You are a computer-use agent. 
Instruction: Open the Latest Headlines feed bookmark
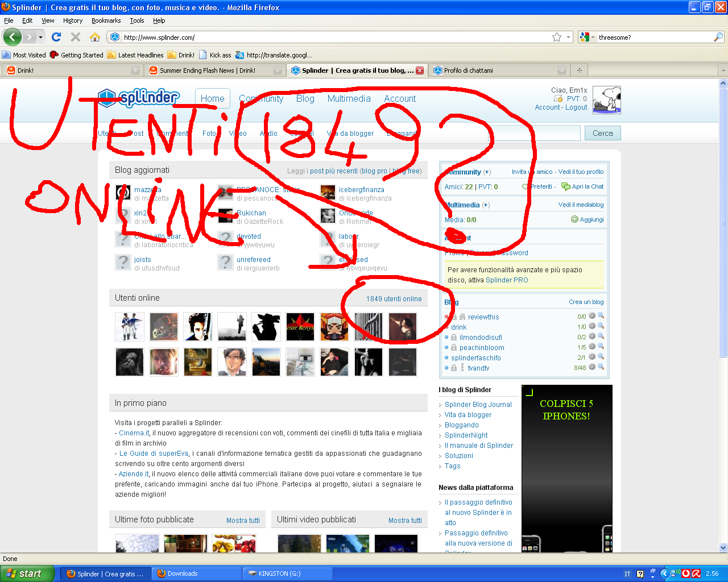tap(136, 55)
